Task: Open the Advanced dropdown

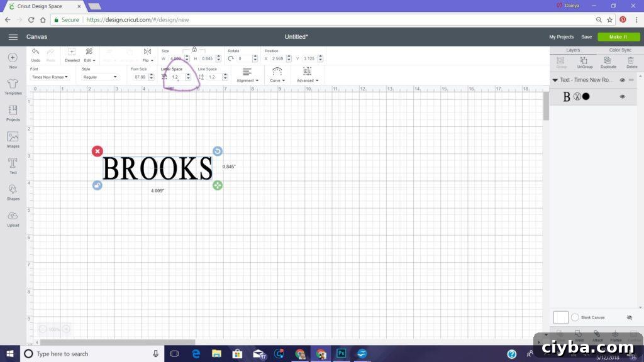Action: [307, 75]
